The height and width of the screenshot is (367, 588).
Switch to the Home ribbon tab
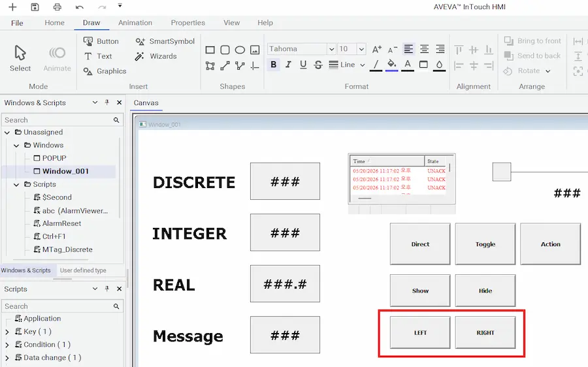pos(54,22)
